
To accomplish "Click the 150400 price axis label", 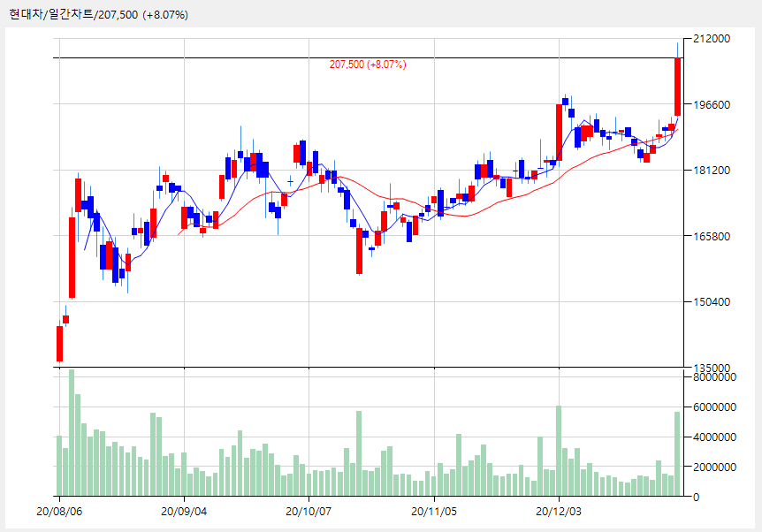I will click(x=712, y=301).
